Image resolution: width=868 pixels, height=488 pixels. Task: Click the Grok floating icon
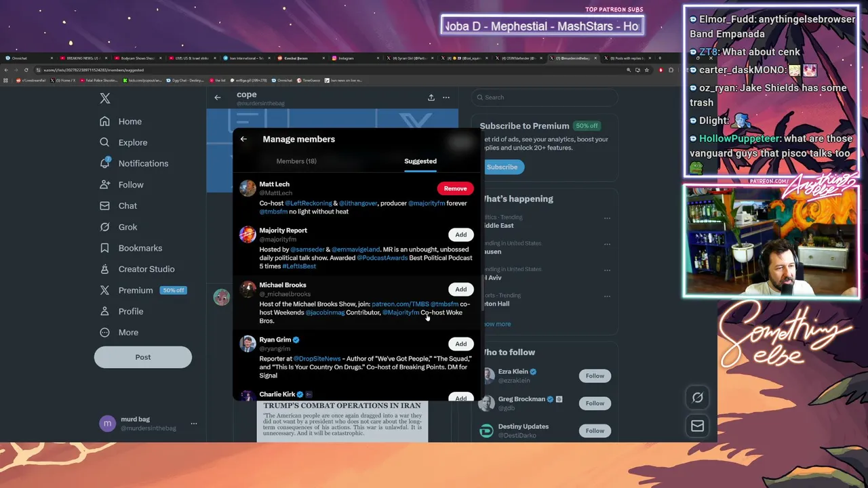[x=697, y=398]
